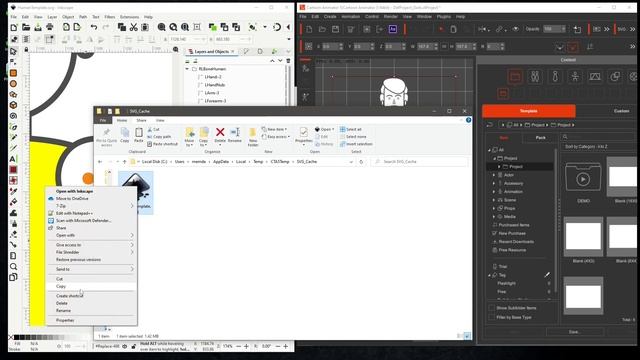Viewport: 640px width, 360px height.
Task: Open Cartoon Animator Render menu
Action: coord(391,17)
